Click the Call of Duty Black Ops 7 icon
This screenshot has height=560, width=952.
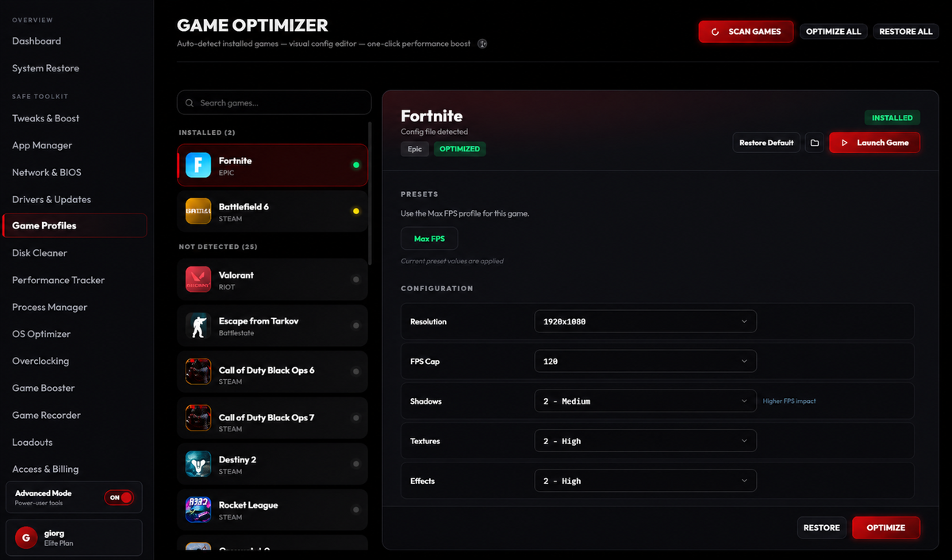[x=198, y=418]
